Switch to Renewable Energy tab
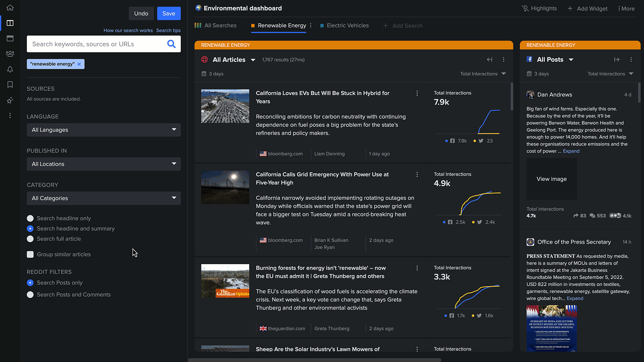Screen dimensions: 644x362 click(x=279, y=25)
